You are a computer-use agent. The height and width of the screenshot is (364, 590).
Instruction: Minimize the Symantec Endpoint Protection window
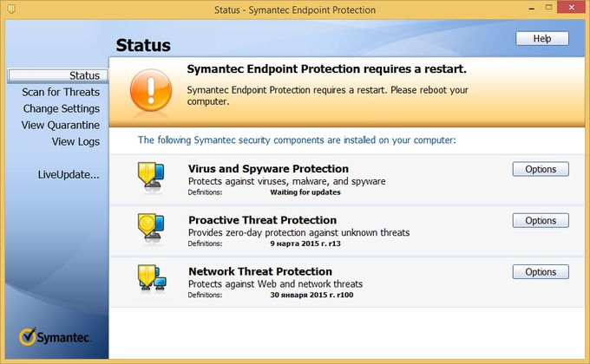[531, 9]
